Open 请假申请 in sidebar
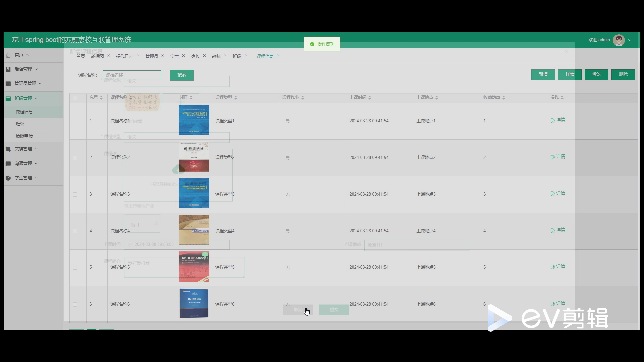This screenshot has height=362, width=644. (24, 136)
